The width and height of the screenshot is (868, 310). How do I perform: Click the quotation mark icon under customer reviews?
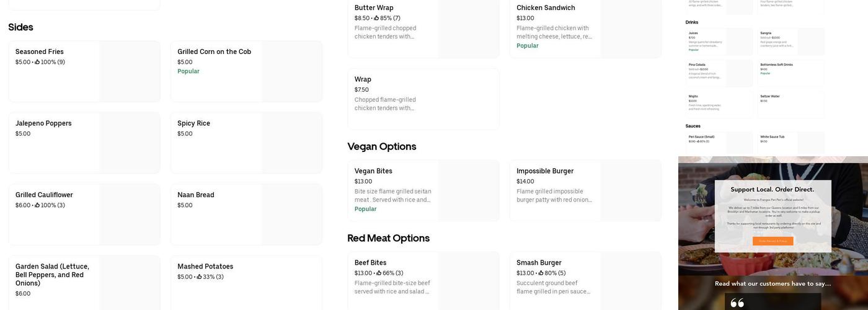pyautogui.click(x=737, y=303)
